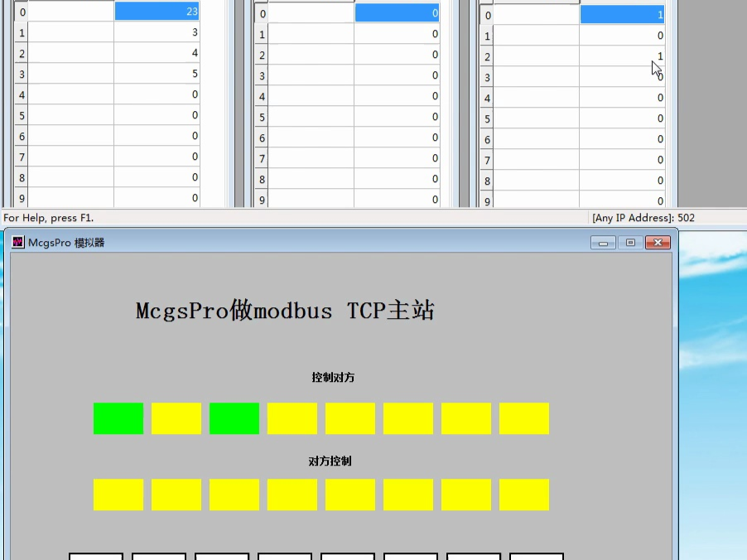
Task: Click the '[Any IP Address]: 502' status entry
Action: 643,218
